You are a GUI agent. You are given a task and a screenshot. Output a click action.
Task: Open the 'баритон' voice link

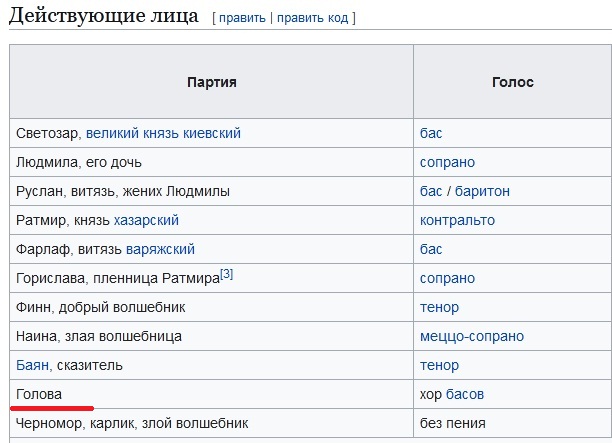tap(482, 191)
